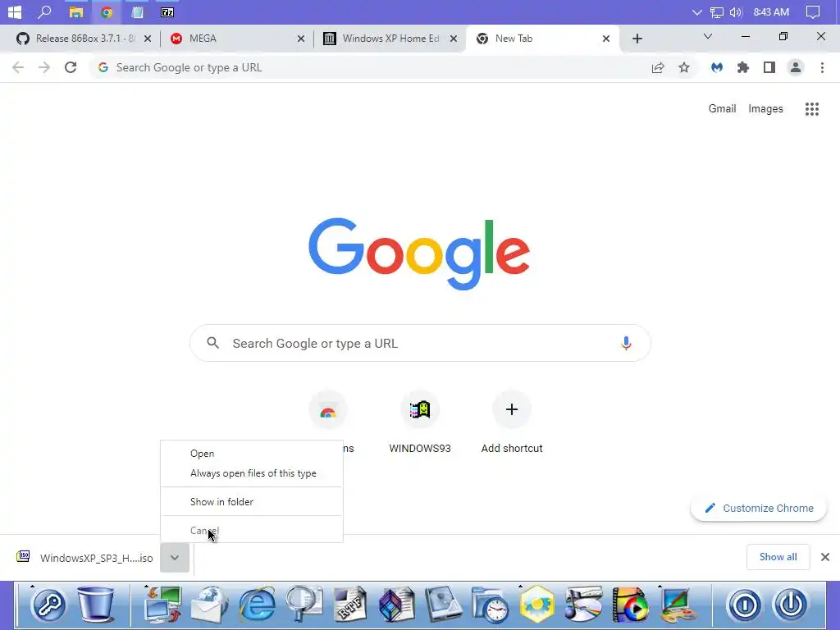
Task: Launch the network computers dock icon
Action: pos(163,605)
